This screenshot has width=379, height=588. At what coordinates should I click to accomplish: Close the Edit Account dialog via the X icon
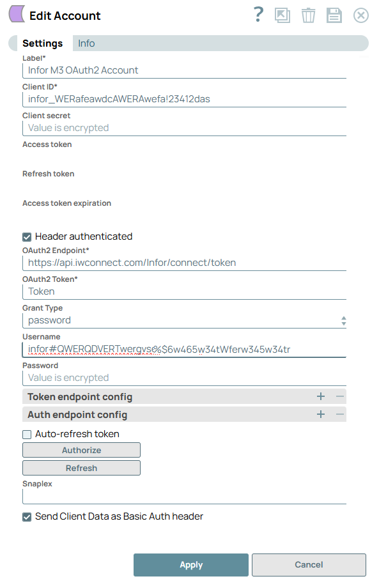(x=360, y=15)
